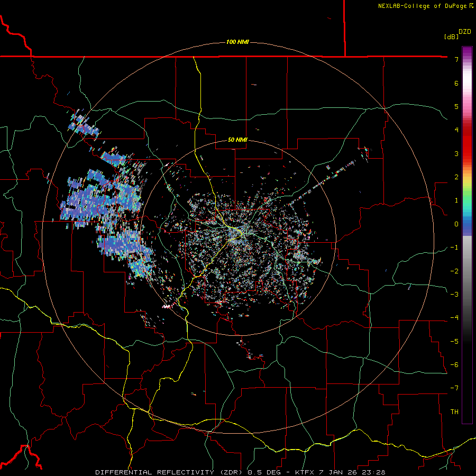
Task: Click the -4 value on color scale
Action: (x=454, y=318)
